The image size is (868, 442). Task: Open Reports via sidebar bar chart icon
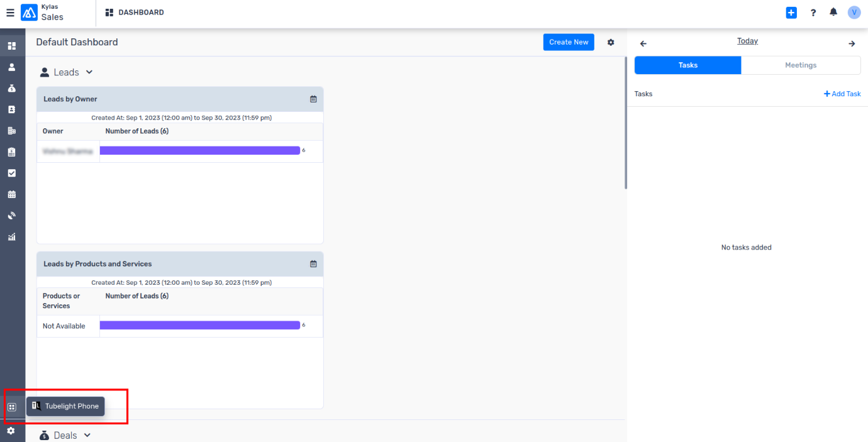(x=11, y=237)
